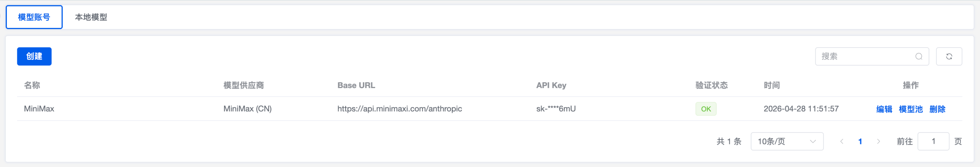Click 编辑 for the MiniMax account
The height and width of the screenshot is (167, 980).
point(884,109)
